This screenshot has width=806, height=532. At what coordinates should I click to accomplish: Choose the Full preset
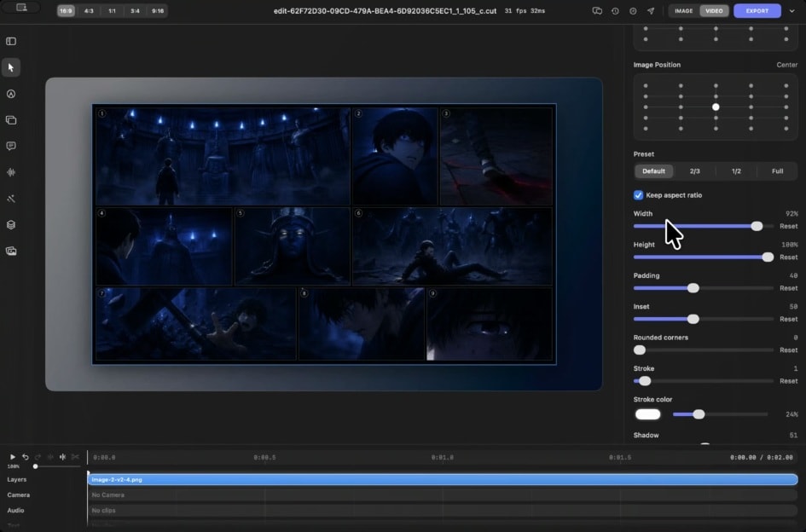pyautogui.click(x=777, y=171)
